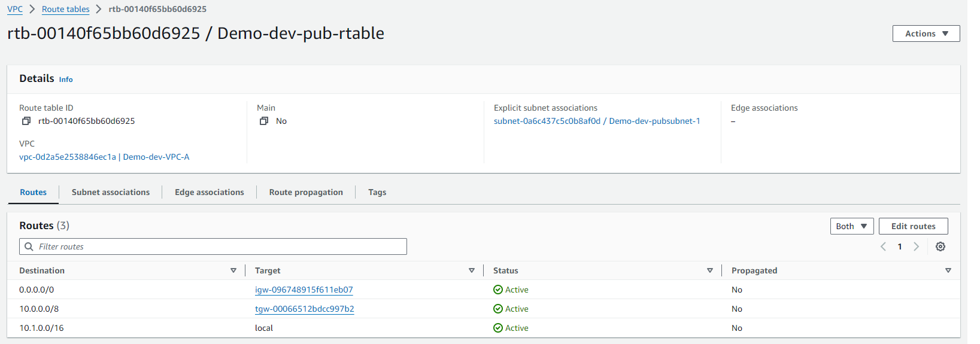The image size is (980, 344).
Task: Click the Propagated column header
Action: [x=754, y=270]
